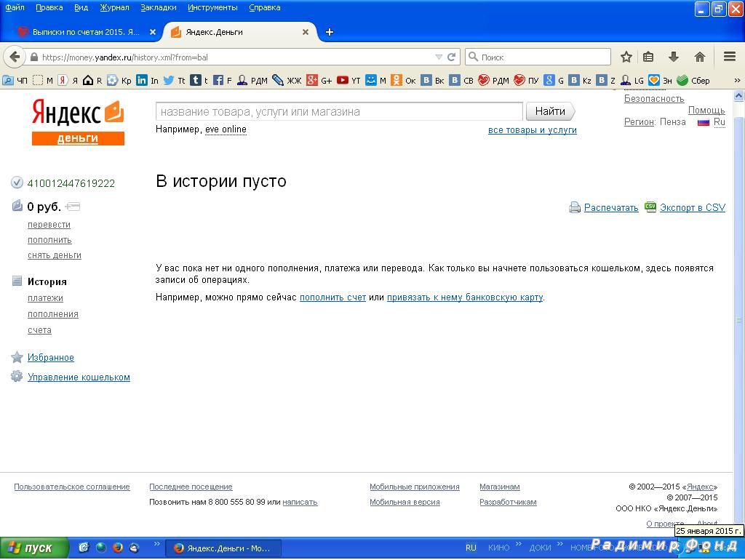
Task: Switch to the 'Выписки по счетам 2015' tab
Action: click(86, 32)
